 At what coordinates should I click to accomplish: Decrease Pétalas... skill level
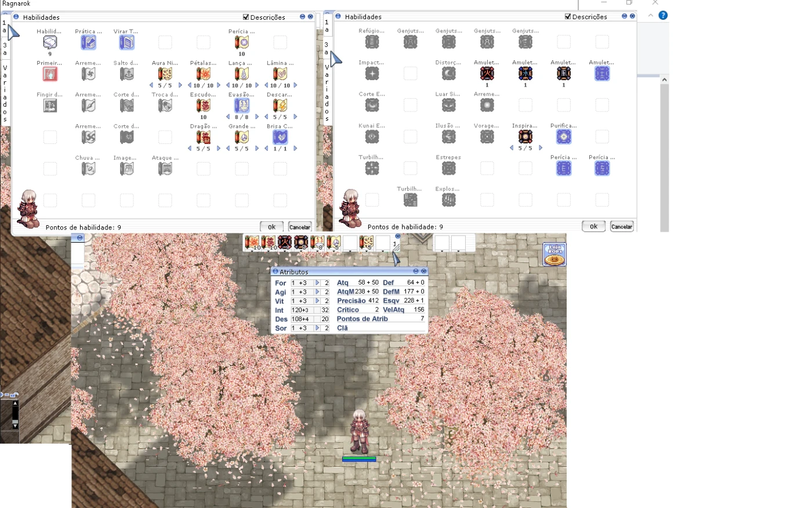(x=190, y=85)
